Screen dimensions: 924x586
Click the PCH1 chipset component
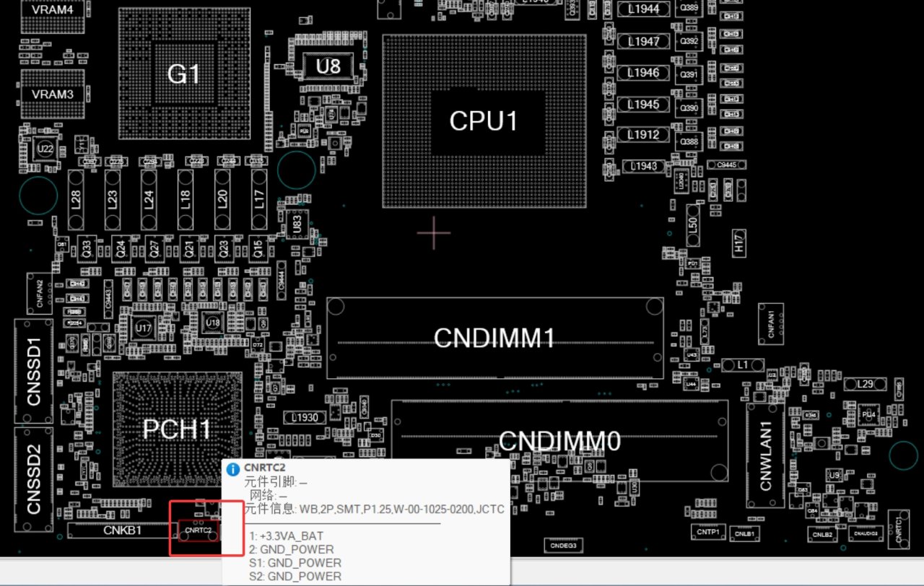click(x=177, y=429)
